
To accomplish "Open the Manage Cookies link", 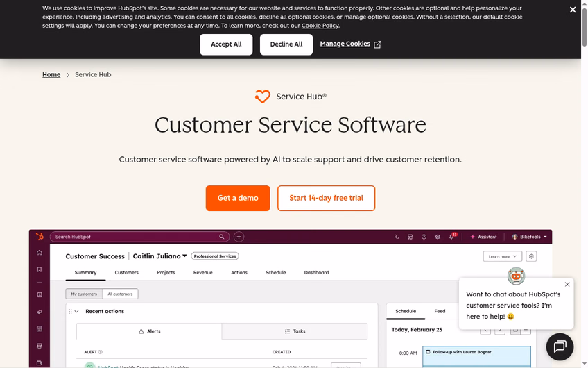I will [x=350, y=44].
